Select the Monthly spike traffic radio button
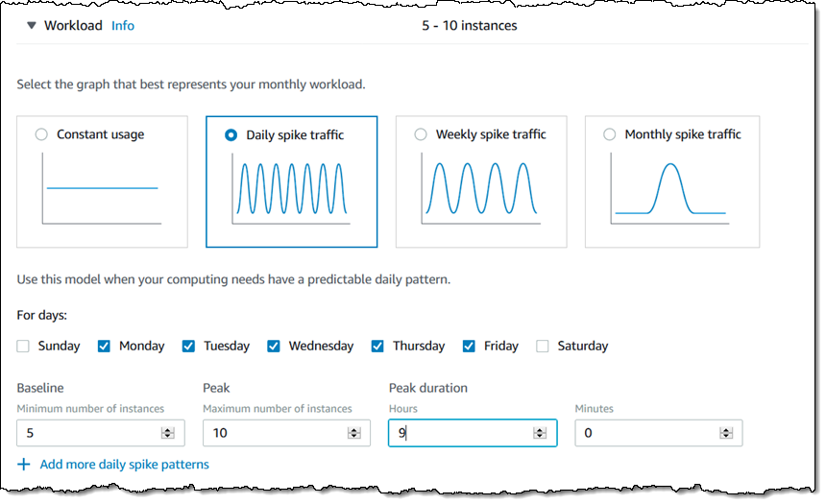 tap(609, 134)
